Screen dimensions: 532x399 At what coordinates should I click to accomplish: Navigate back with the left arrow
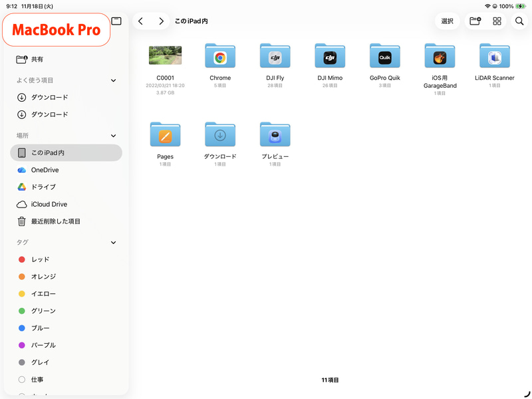pos(140,21)
